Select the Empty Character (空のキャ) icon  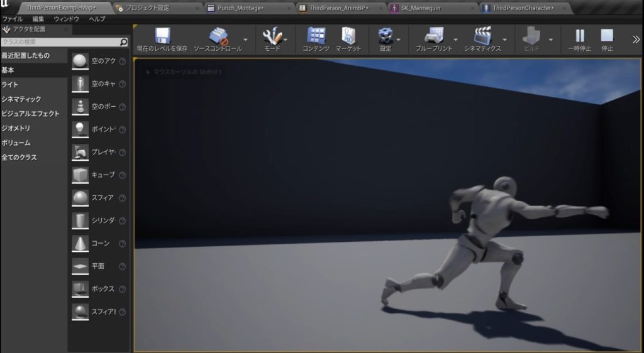[80, 84]
